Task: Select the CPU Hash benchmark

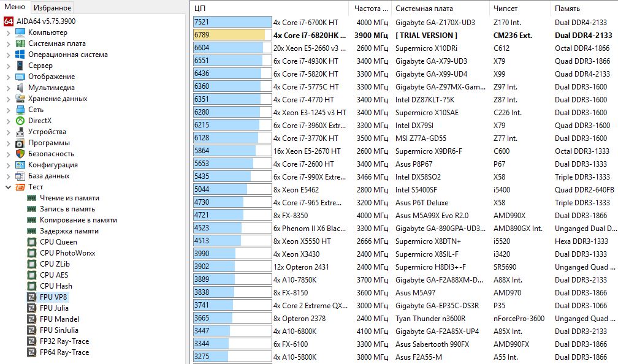Action: 56,286
